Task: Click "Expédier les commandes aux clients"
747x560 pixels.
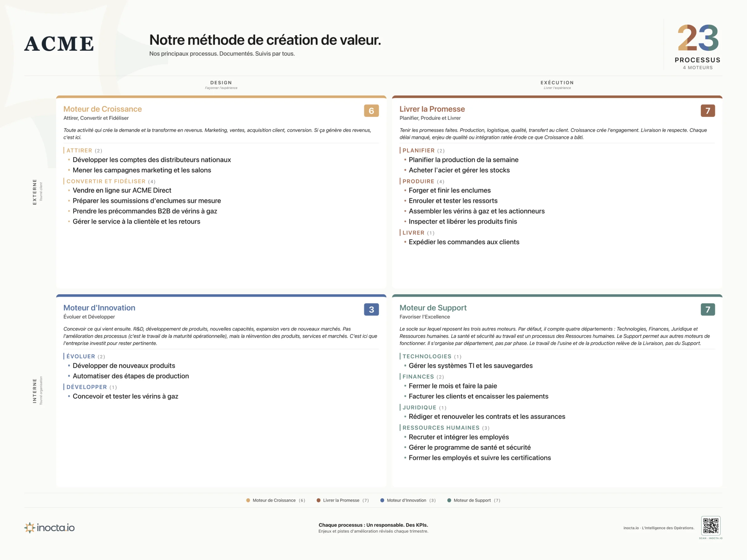Action: (464, 242)
